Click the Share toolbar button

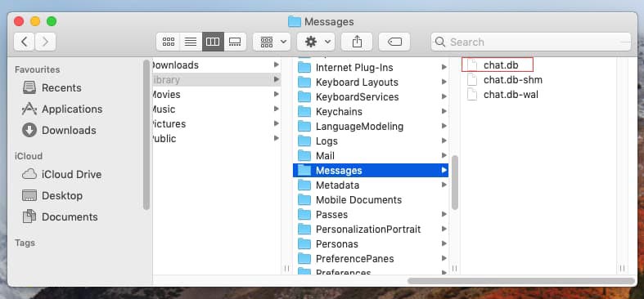point(357,42)
